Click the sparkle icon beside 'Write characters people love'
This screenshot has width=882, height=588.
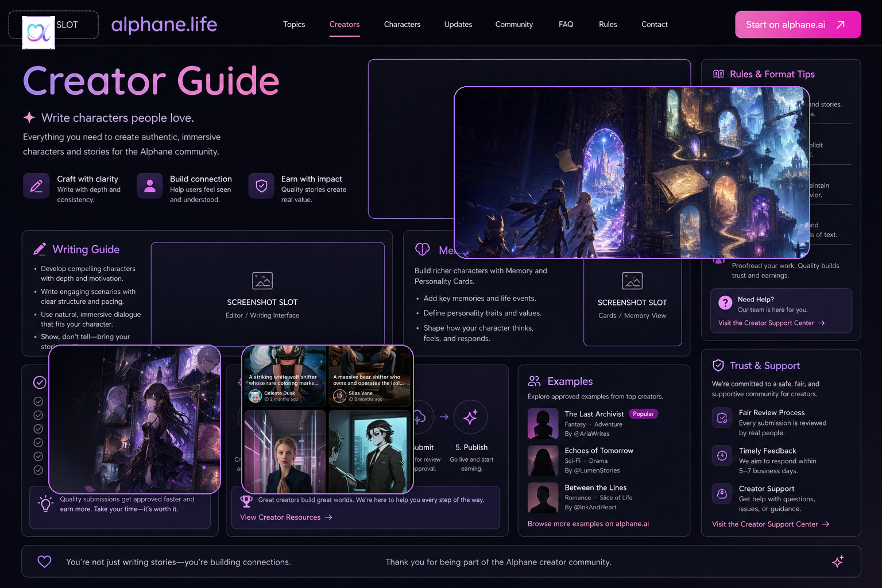(x=29, y=118)
